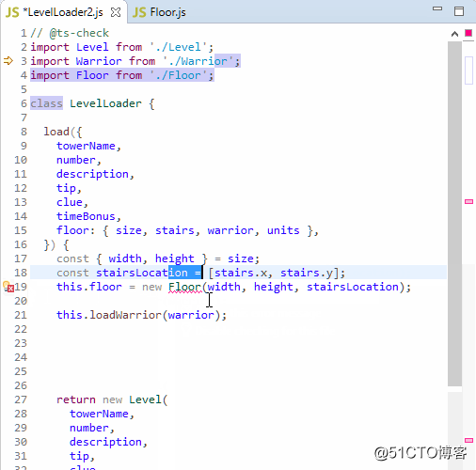Click 'clue,' on line 13
Image resolution: width=476 pixels, height=470 pixels.
tap(72, 202)
